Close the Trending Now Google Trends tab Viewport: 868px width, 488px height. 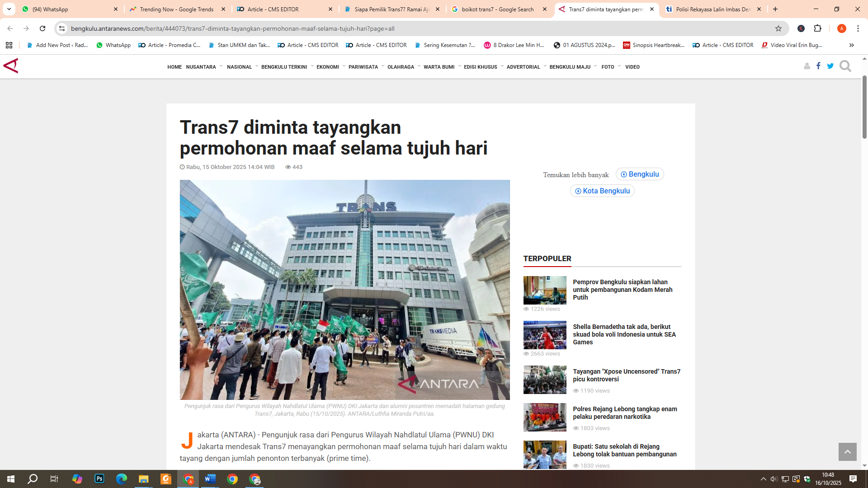pos(223,9)
